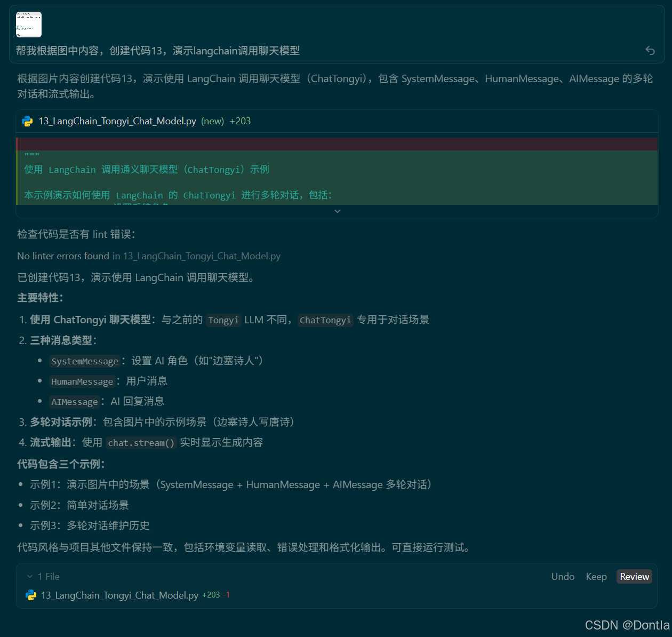Click the AIMessage code chip
672x637 pixels.
[74, 401]
